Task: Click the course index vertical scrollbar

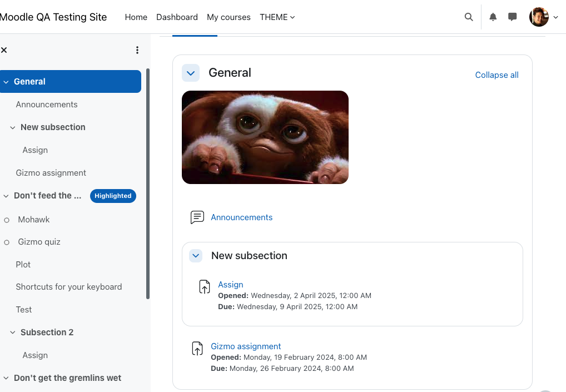Action: point(148,183)
